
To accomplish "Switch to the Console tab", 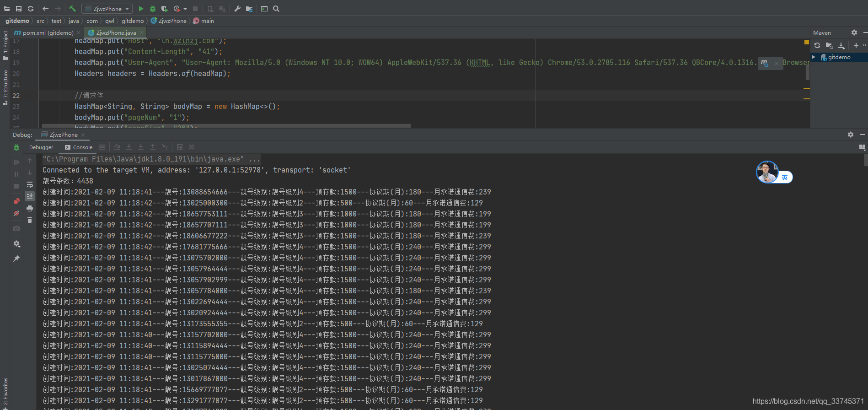I will (79, 147).
